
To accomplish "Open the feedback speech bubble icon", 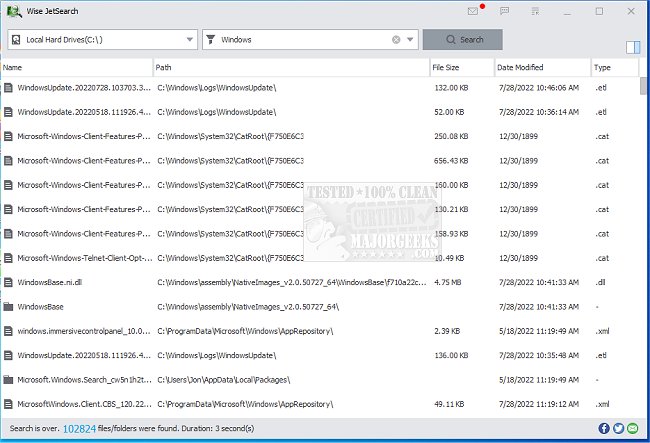I will coord(504,11).
